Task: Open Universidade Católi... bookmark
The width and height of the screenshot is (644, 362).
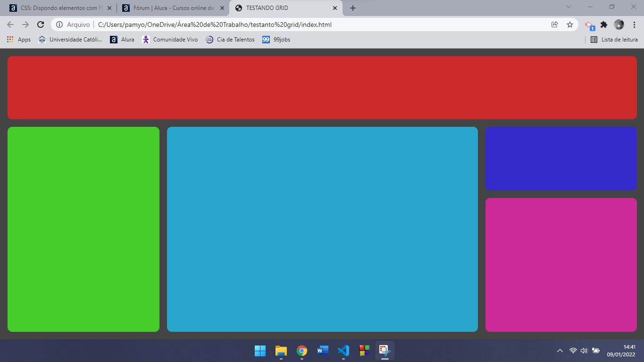Action: click(70, 40)
